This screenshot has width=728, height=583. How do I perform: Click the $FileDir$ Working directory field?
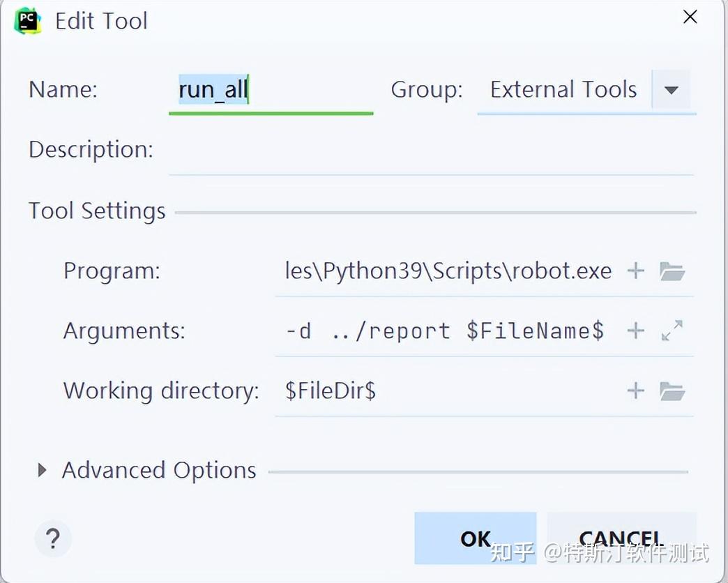coord(446,391)
